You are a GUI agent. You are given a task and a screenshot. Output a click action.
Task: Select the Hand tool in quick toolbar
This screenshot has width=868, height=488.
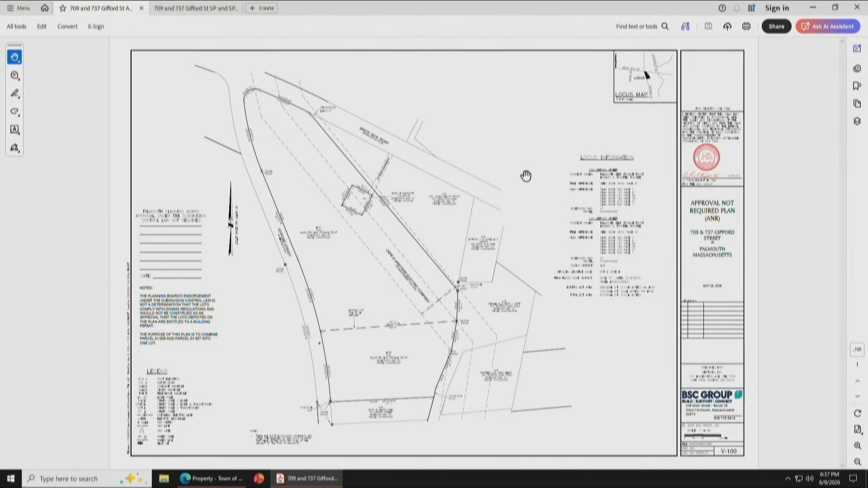pyautogui.click(x=14, y=57)
